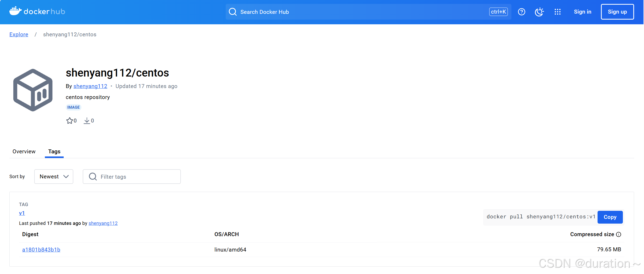Click the star count icon
Screen dimensions: 644x274
pos(69,121)
